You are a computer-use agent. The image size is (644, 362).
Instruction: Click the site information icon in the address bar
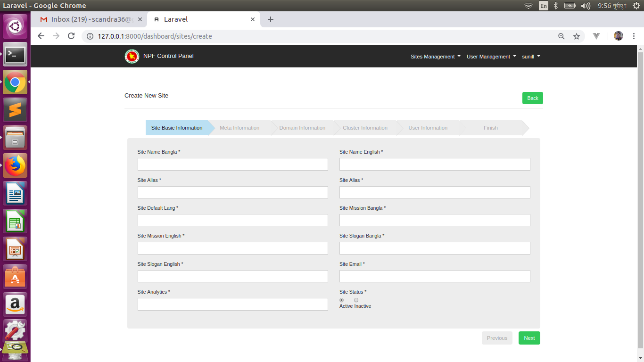coord(90,36)
